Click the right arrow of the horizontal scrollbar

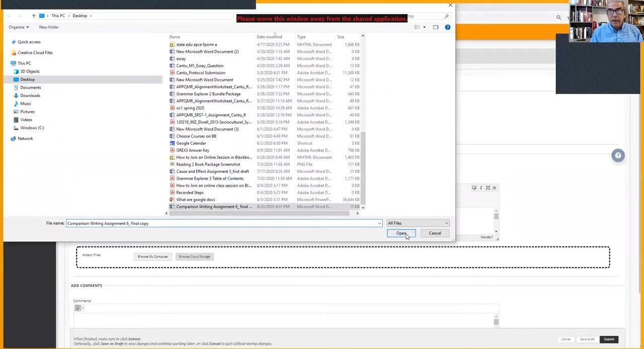(357, 214)
